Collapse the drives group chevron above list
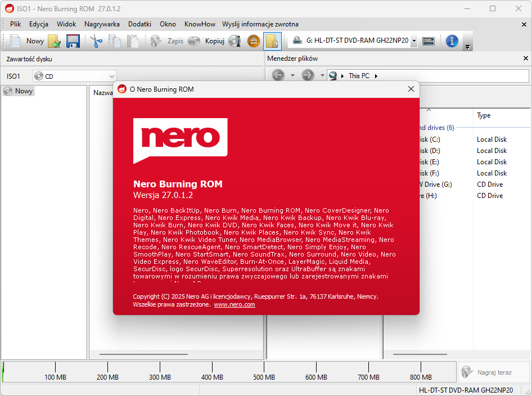Viewport: 532px width, 396px height. [429, 110]
